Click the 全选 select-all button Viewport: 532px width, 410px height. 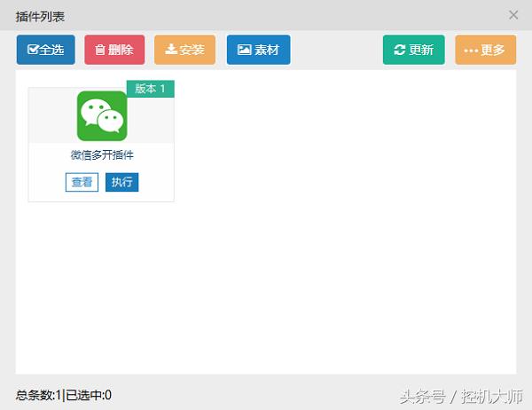[46, 50]
